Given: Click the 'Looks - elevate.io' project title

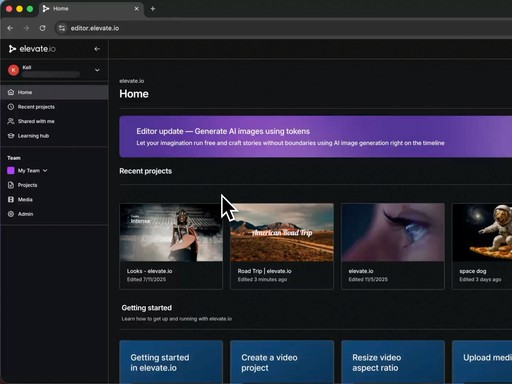Looking at the screenshot, I should click(x=149, y=271).
